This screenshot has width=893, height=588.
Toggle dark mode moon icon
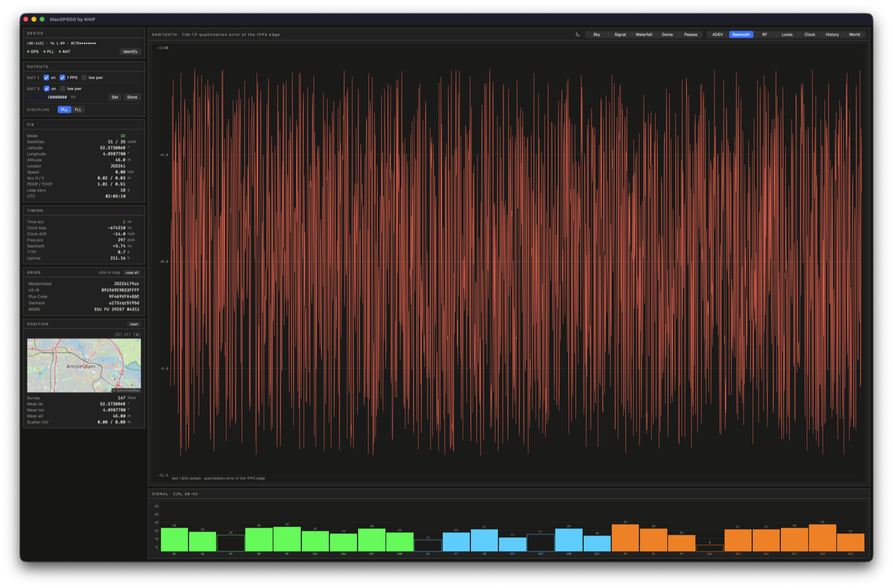pos(578,35)
